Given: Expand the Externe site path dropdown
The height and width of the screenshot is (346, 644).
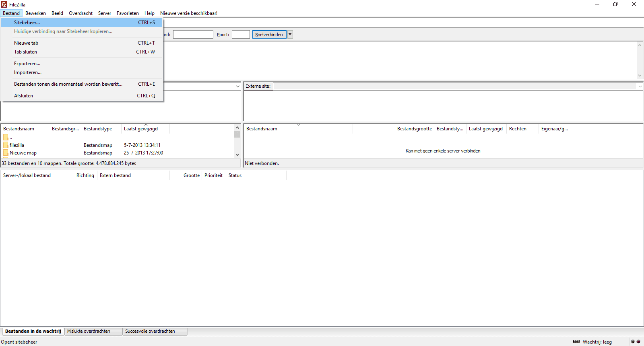Looking at the screenshot, I should click(640, 86).
